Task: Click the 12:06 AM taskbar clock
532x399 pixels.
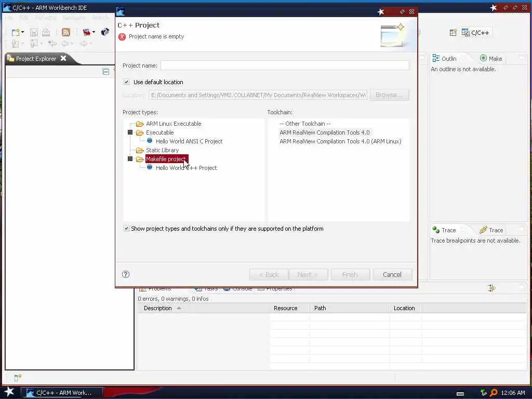Action: (x=513, y=393)
